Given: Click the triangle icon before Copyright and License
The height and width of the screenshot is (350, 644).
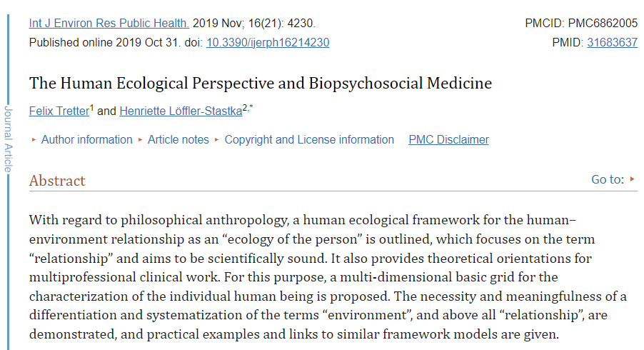Looking at the screenshot, I should point(217,140).
